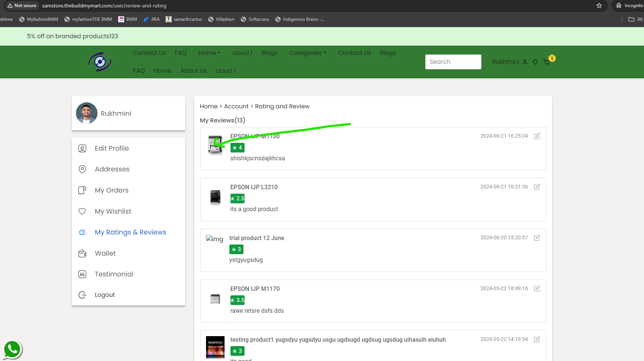Click the EPSON IJP L3210 product title
644x361 pixels.
point(254,187)
